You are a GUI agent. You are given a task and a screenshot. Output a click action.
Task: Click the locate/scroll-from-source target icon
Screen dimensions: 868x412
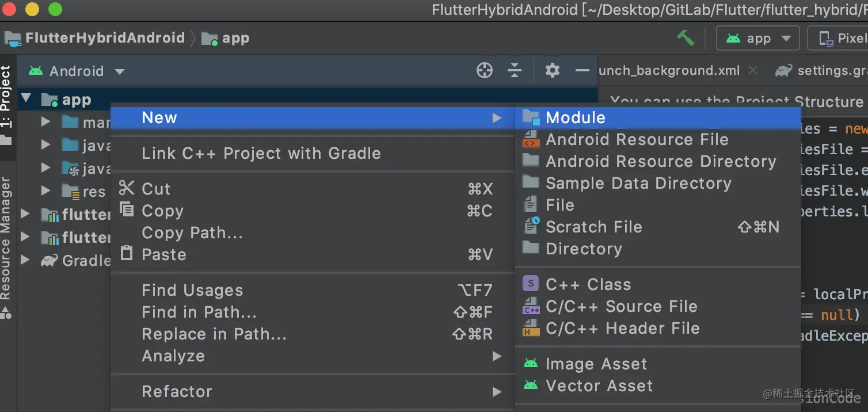click(485, 71)
